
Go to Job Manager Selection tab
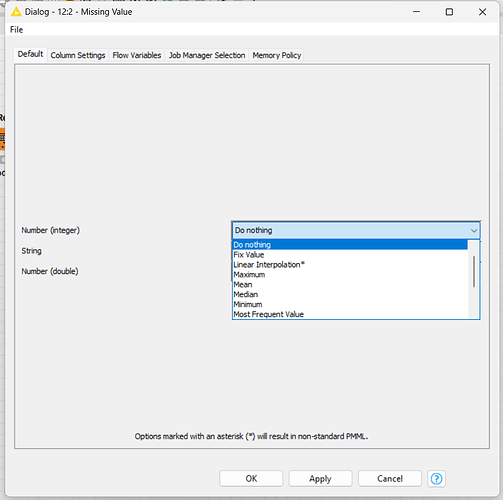pyautogui.click(x=207, y=55)
